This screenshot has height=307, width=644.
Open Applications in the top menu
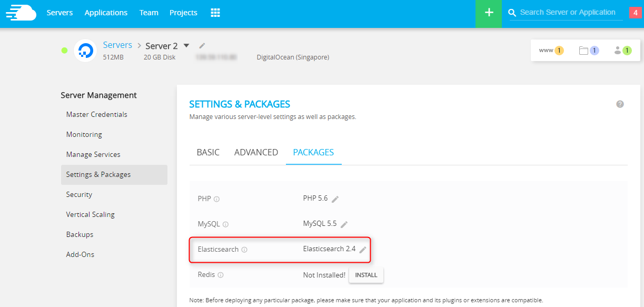tap(106, 13)
